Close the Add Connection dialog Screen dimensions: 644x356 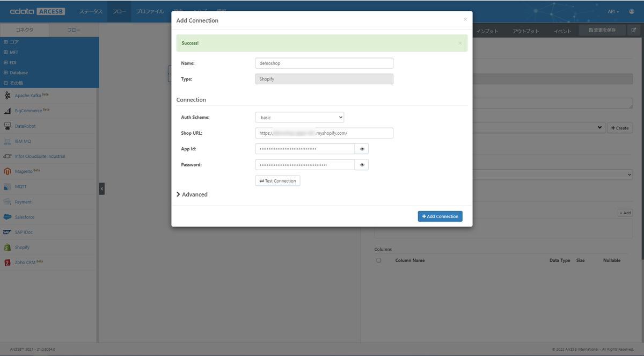pyautogui.click(x=465, y=19)
